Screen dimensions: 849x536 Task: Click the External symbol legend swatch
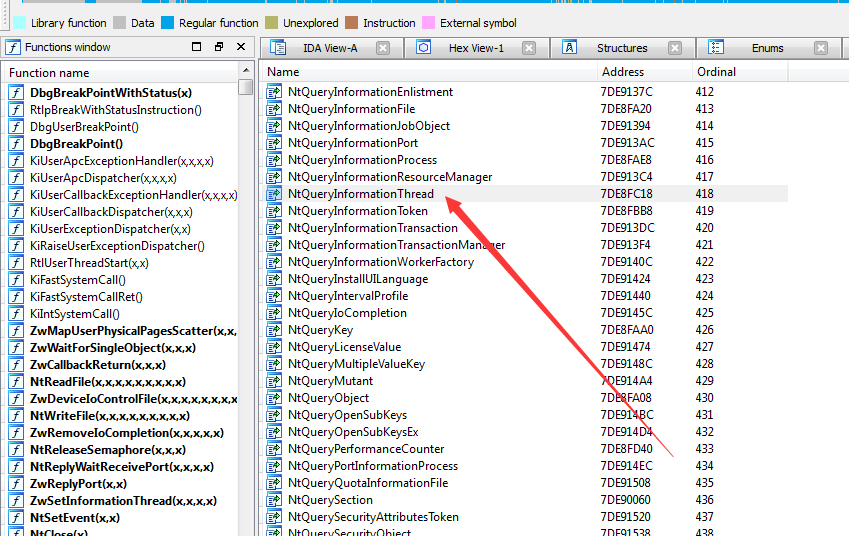point(428,23)
